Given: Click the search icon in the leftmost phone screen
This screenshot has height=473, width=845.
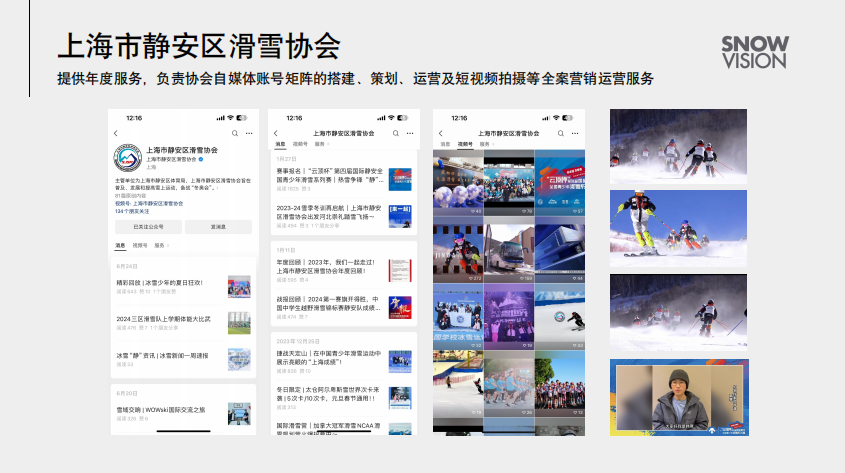Looking at the screenshot, I should 235,133.
